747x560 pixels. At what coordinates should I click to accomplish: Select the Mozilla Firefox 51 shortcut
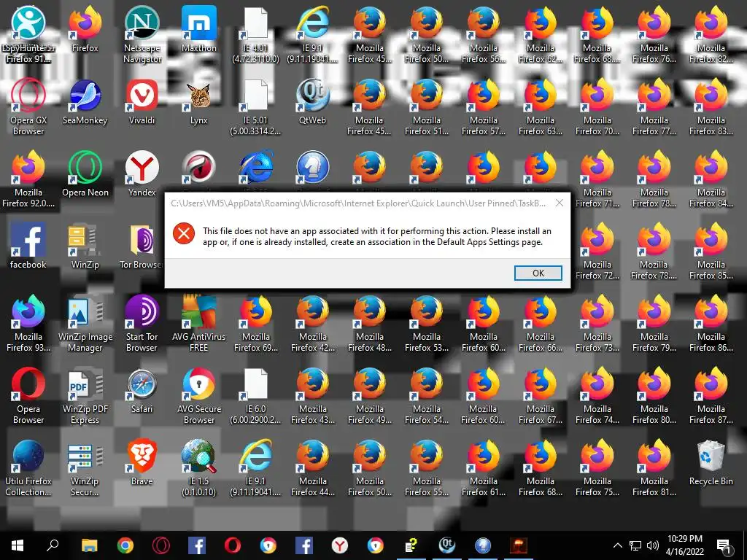426,107
